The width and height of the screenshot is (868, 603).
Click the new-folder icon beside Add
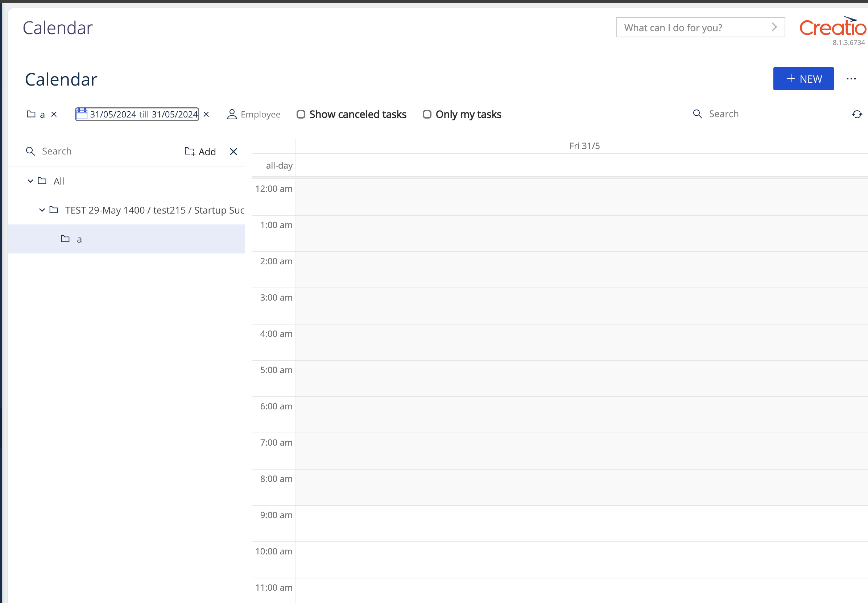click(x=190, y=151)
